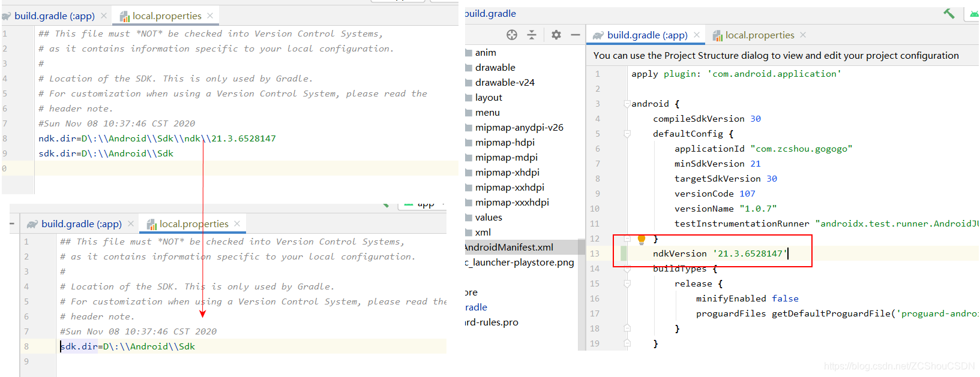980x377 pixels.
Task: Click fold end marker on line 12
Action: (627, 239)
